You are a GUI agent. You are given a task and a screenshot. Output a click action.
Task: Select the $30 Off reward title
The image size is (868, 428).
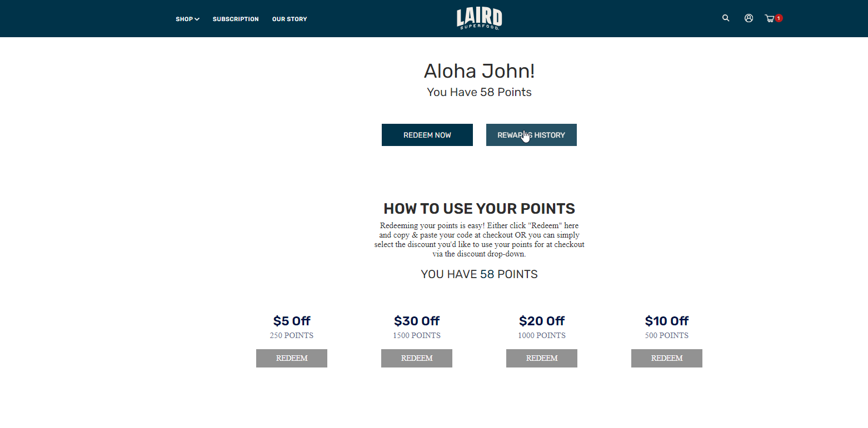pyautogui.click(x=417, y=321)
